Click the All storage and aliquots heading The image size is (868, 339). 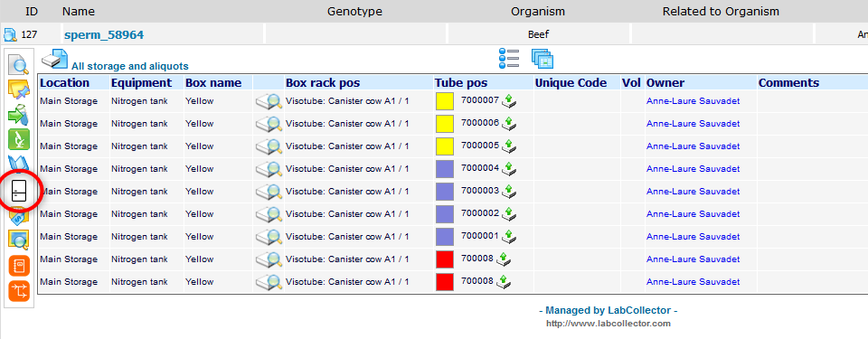click(x=130, y=67)
